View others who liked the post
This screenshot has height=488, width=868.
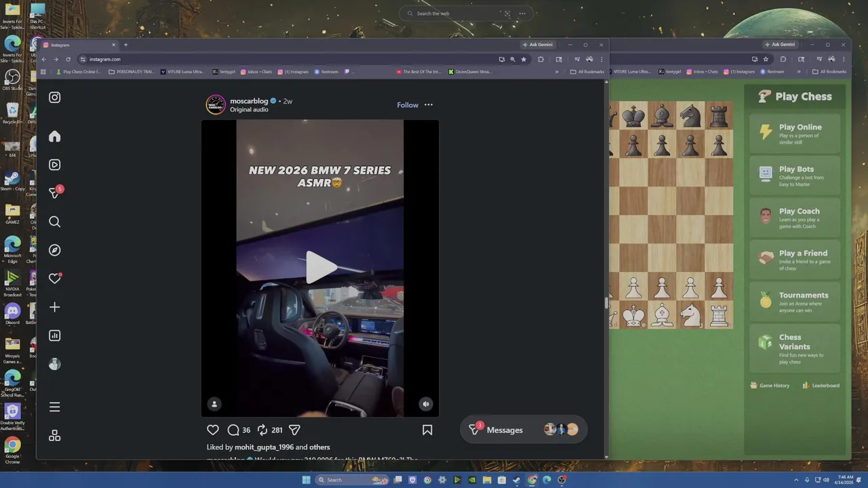320,447
